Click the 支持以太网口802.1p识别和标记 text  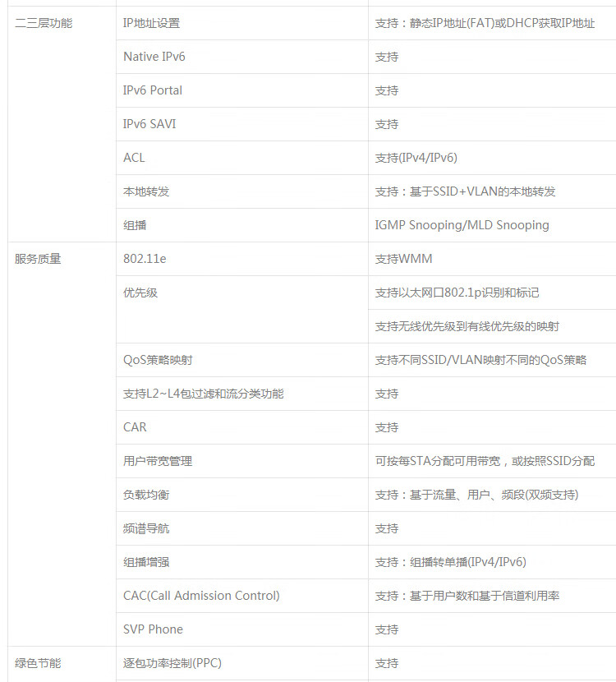[457, 293]
